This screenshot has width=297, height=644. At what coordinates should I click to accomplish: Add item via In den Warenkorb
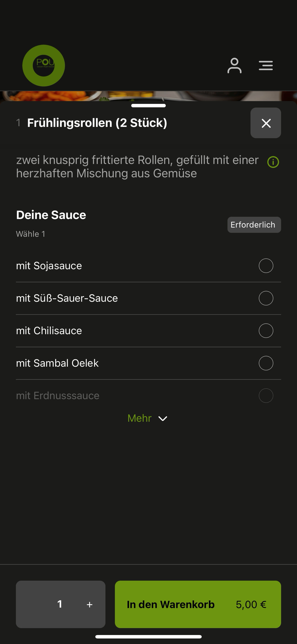point(198,604)
